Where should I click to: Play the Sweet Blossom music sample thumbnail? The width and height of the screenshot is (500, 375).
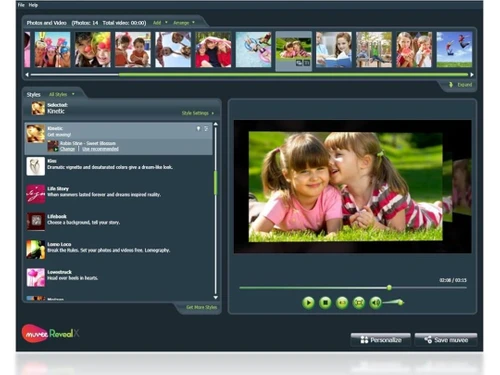(53, 146)
